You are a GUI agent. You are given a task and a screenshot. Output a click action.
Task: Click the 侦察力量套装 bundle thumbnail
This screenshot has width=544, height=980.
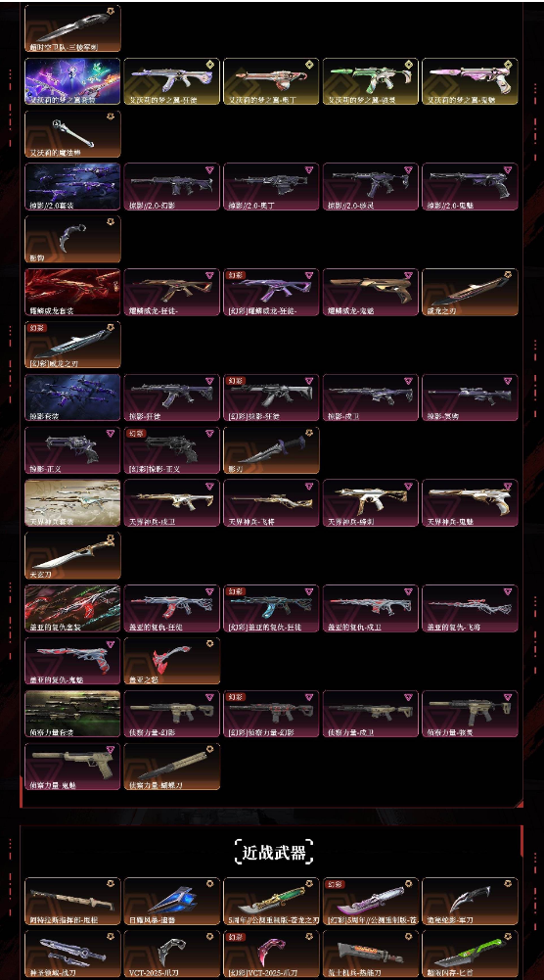click(72, 714)
